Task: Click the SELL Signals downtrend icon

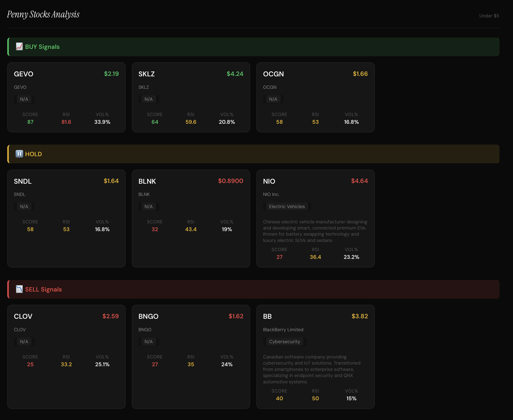Action: 19,289
